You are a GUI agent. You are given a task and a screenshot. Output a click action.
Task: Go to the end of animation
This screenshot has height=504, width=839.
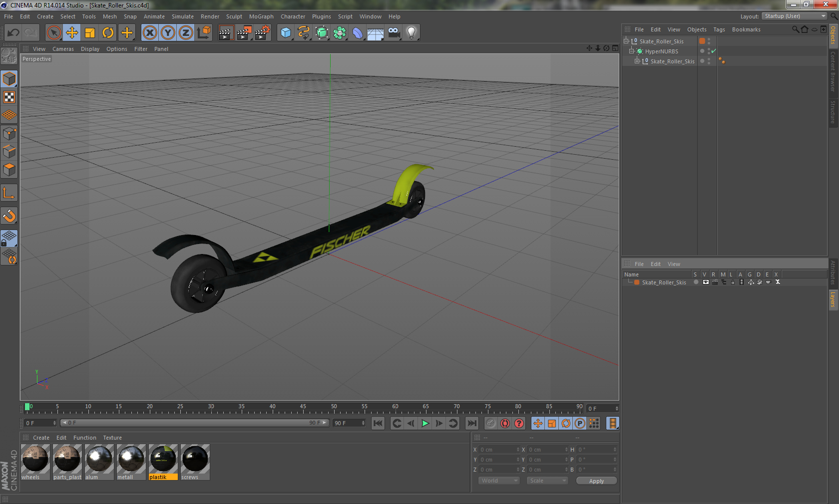tap(471, 423)
